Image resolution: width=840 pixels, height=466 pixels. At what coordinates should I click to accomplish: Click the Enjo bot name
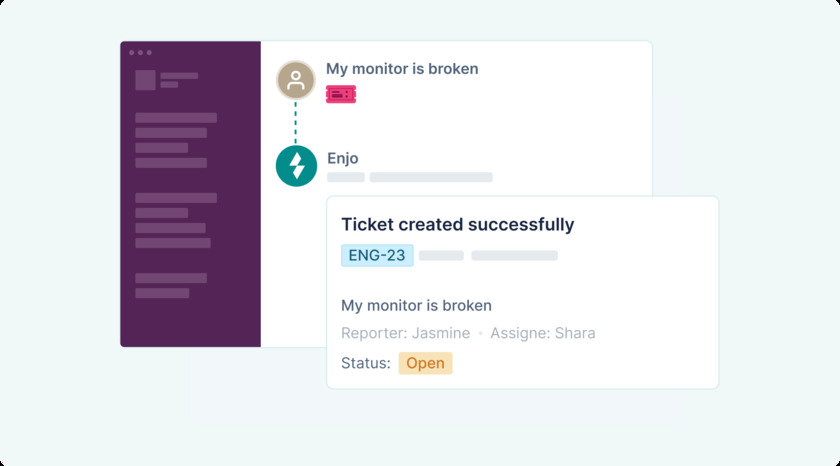click(342, 158)
